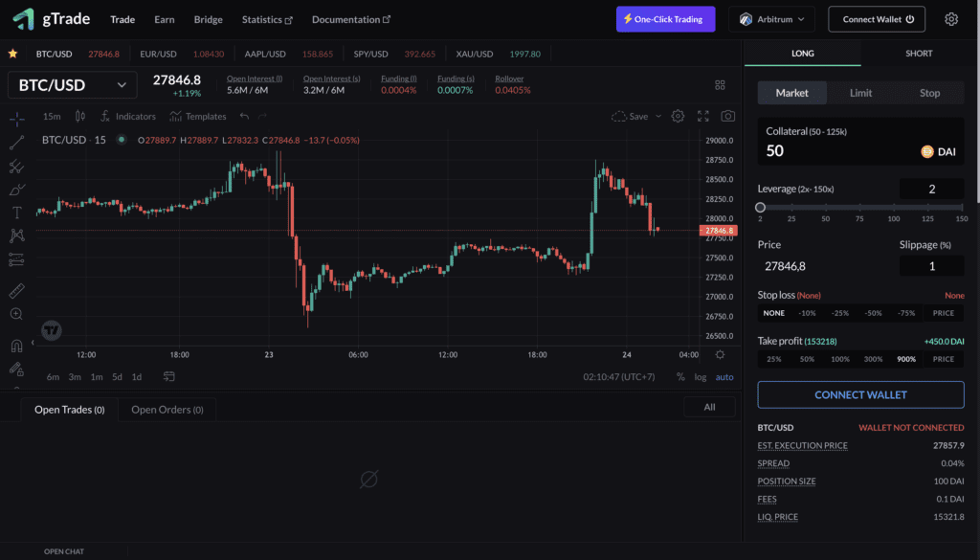
Task: Open the go-to-date calendar icon
Action: point(168,377)
